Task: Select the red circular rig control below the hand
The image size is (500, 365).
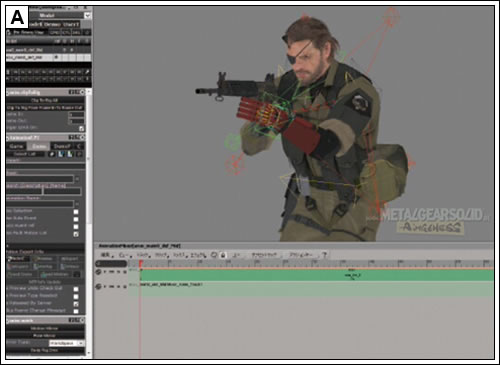Action: click(235, 166)
